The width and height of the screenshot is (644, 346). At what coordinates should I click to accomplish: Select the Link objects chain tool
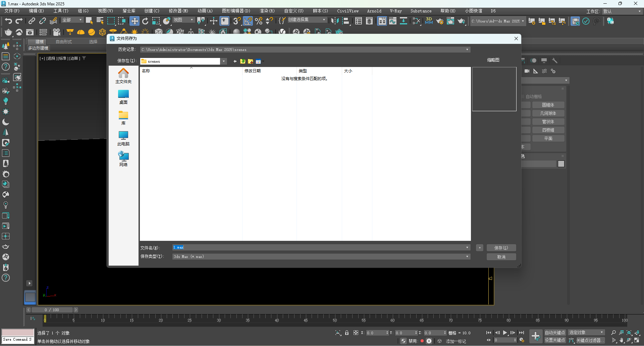(32, 21)
